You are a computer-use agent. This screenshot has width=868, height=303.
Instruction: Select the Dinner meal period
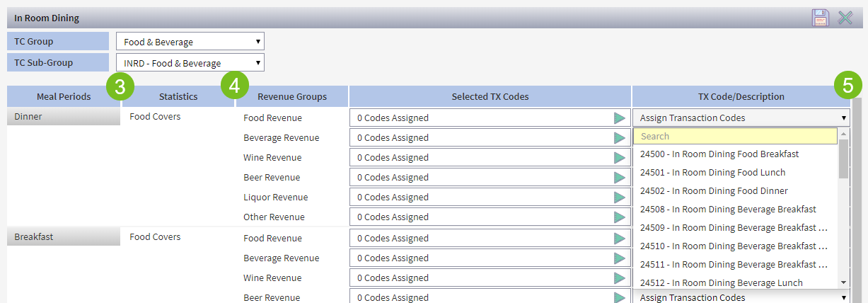[63, 118]
